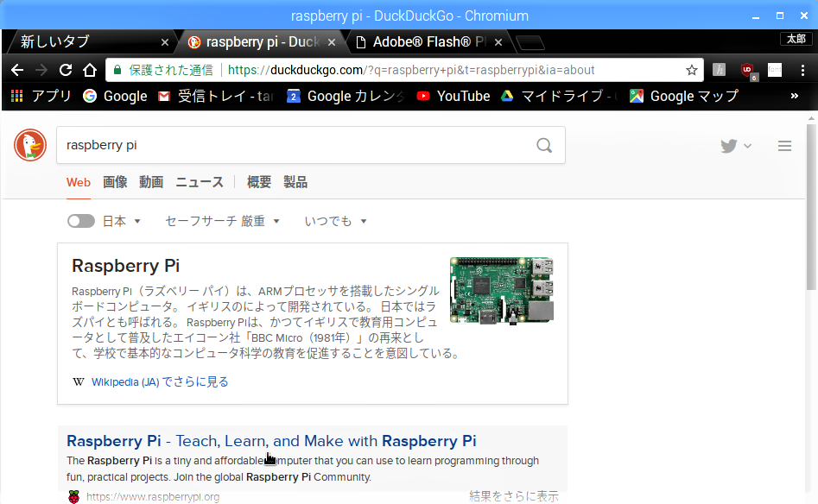Open the YouTube bookmark
The image size is (818, 504).
[x=453, y=96]
